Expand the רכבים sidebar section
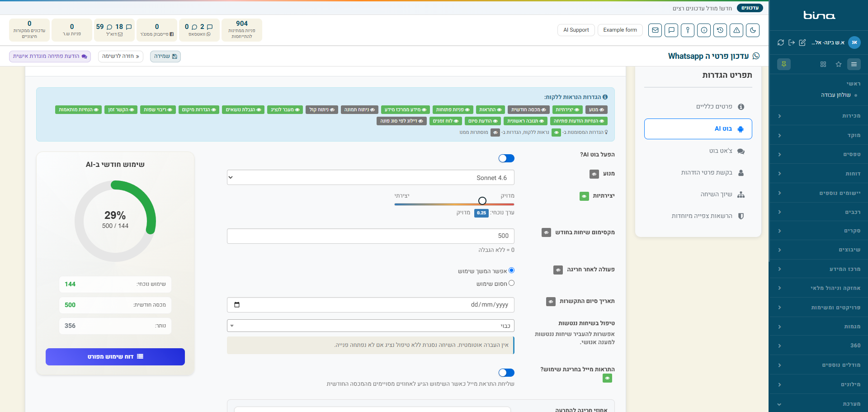The width and height of the screenshot is (868, 412). coord(818,212)
